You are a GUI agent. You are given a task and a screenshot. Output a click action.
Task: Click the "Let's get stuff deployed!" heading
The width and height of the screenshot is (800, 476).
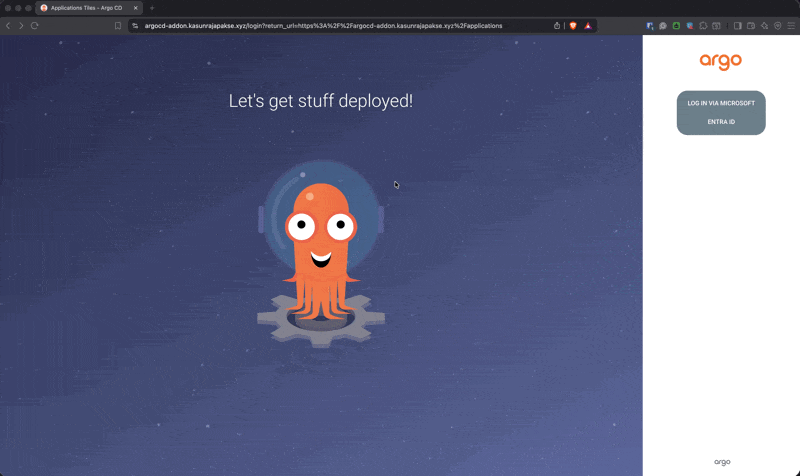coord(320,101)
